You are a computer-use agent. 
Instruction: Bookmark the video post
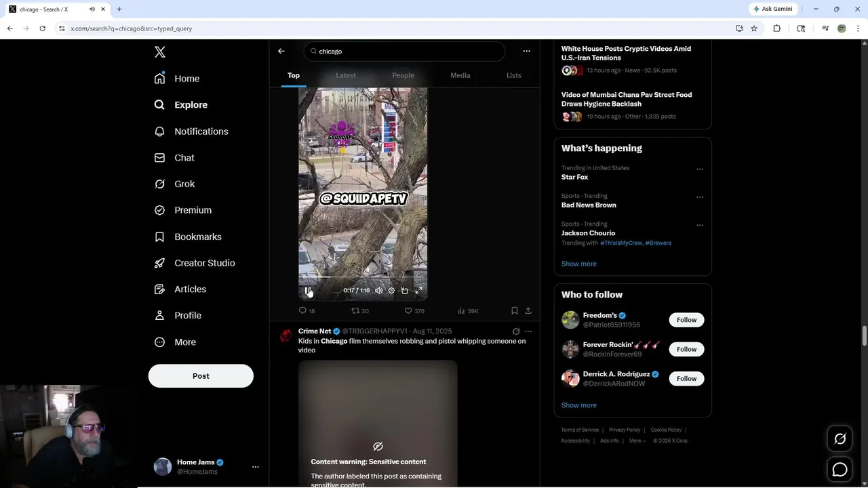[514, 310]
